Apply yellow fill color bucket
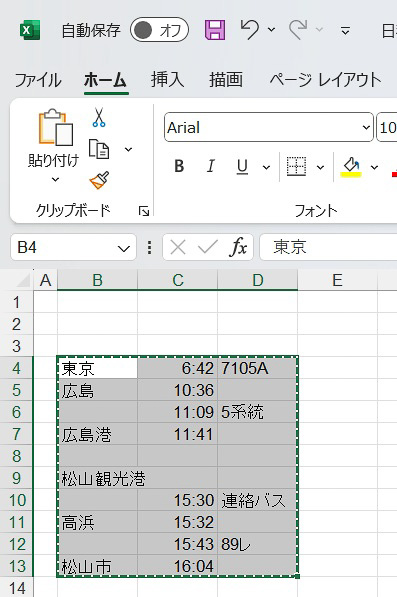397x597 pixels. (351, 167)
